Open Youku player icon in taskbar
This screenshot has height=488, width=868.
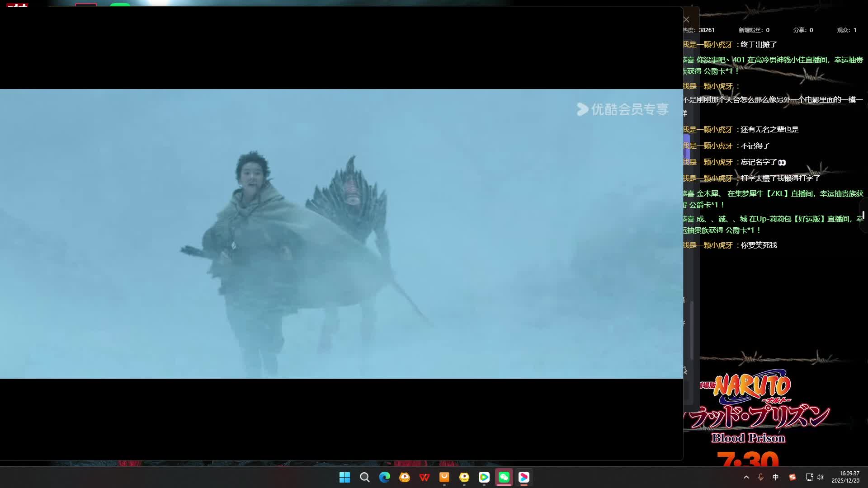524,477
